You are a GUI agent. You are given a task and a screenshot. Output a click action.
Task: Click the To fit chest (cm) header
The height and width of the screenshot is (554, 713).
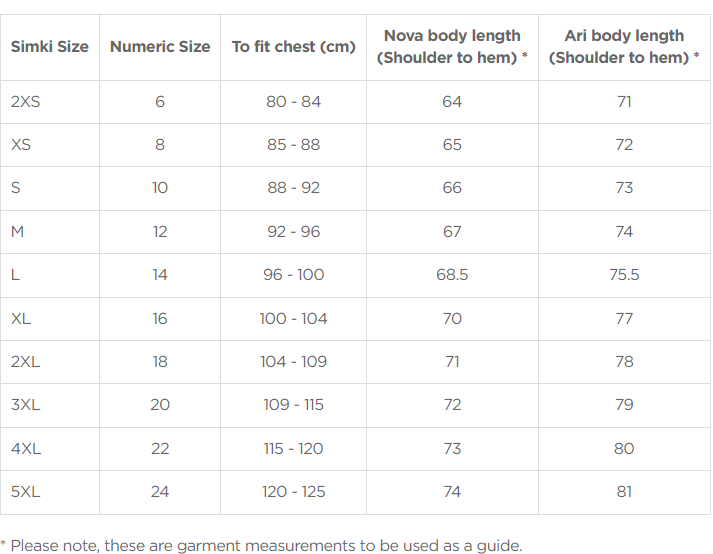point(294,47)
